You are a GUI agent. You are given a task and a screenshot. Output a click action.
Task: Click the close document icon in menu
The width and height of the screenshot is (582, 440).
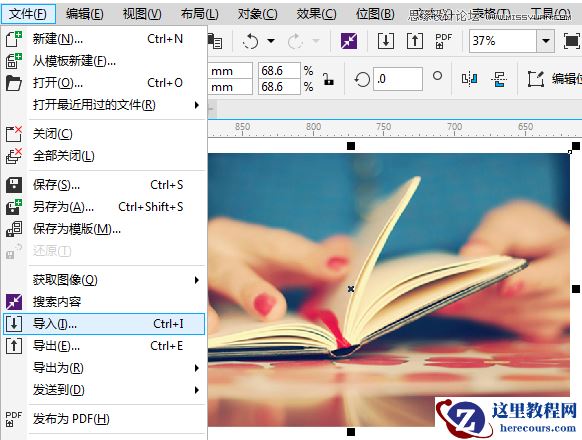[x=14, y=134]
